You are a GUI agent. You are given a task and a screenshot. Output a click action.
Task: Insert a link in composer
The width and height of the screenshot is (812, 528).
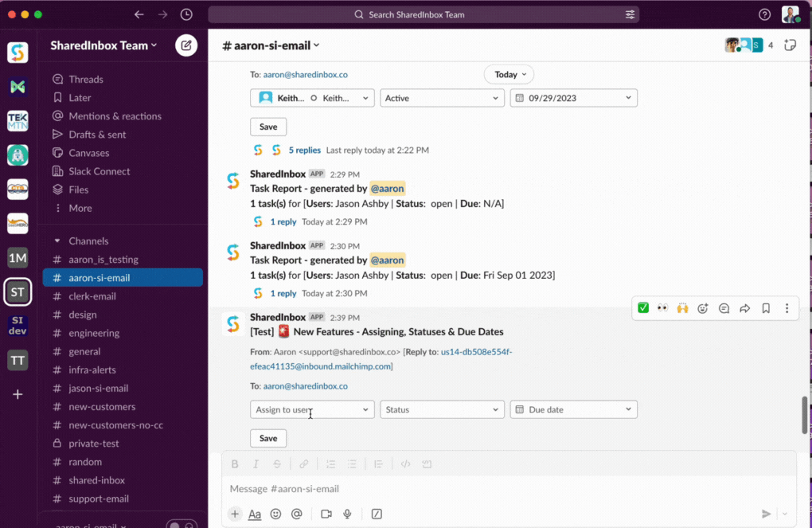304,463
